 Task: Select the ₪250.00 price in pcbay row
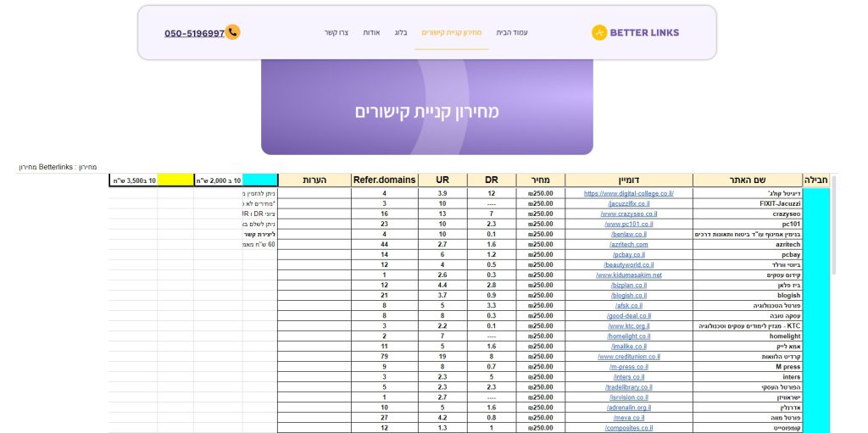(x=540, y=255)
